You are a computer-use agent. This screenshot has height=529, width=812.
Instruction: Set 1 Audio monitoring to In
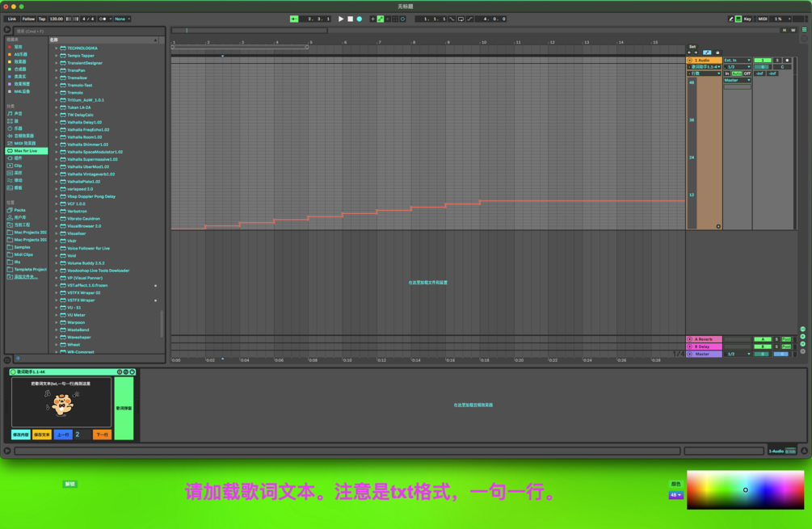(727, 73)
